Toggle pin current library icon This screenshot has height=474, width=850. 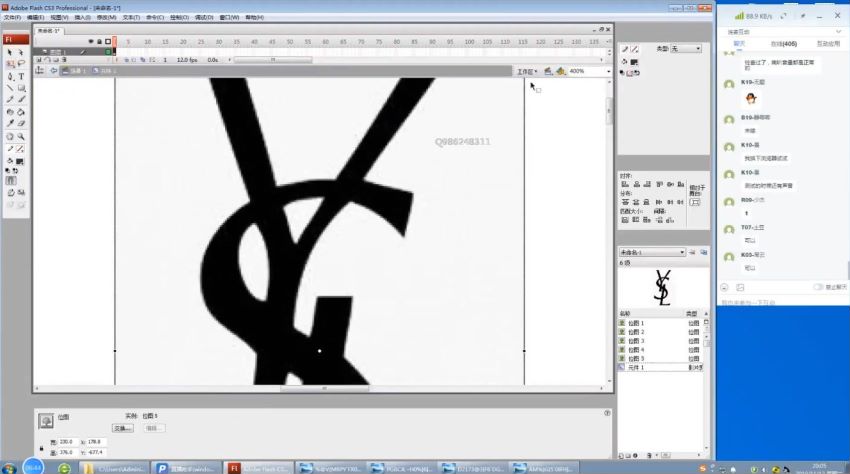point(692,252)
